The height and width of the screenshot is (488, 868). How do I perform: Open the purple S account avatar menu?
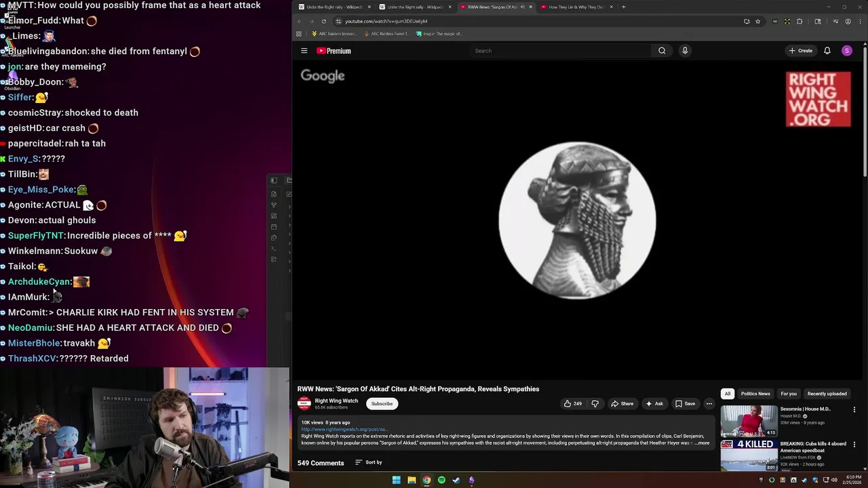[x=847, y=51]
